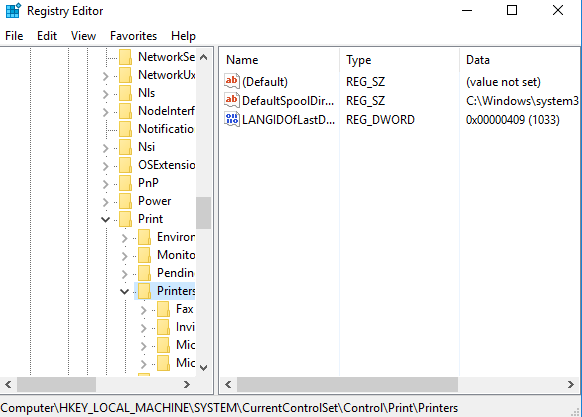
Task: Expand the Monitors subkey chevron
Action: point(125,256)
